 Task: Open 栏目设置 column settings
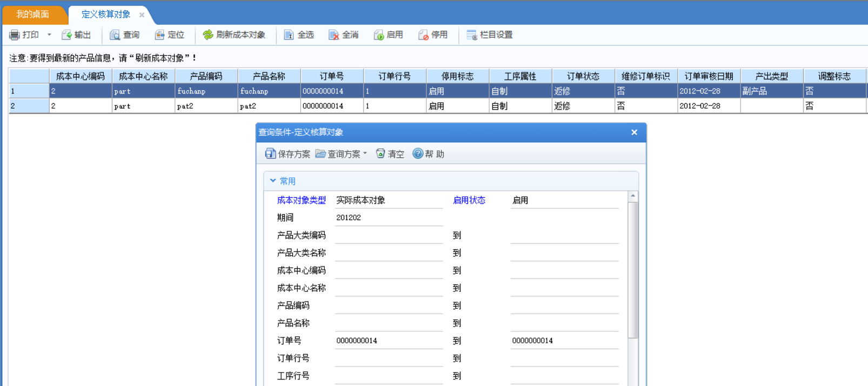tap(490, 35)
